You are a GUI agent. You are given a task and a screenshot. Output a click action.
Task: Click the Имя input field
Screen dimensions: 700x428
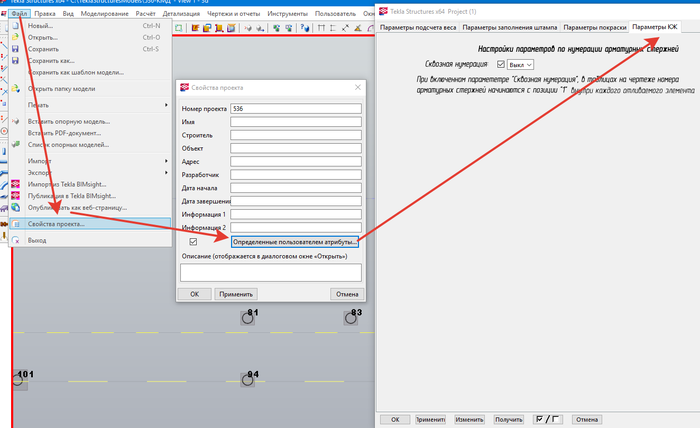[x=296, y=122]
